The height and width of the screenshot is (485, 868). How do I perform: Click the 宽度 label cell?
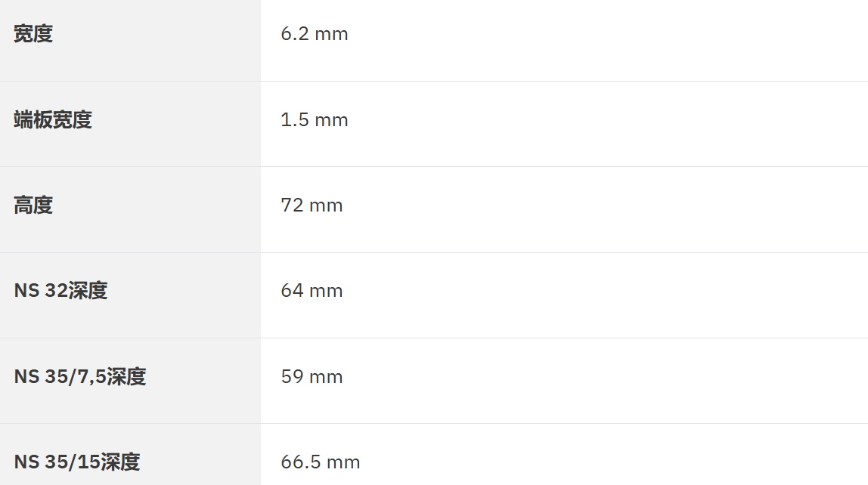pos(33,34)
